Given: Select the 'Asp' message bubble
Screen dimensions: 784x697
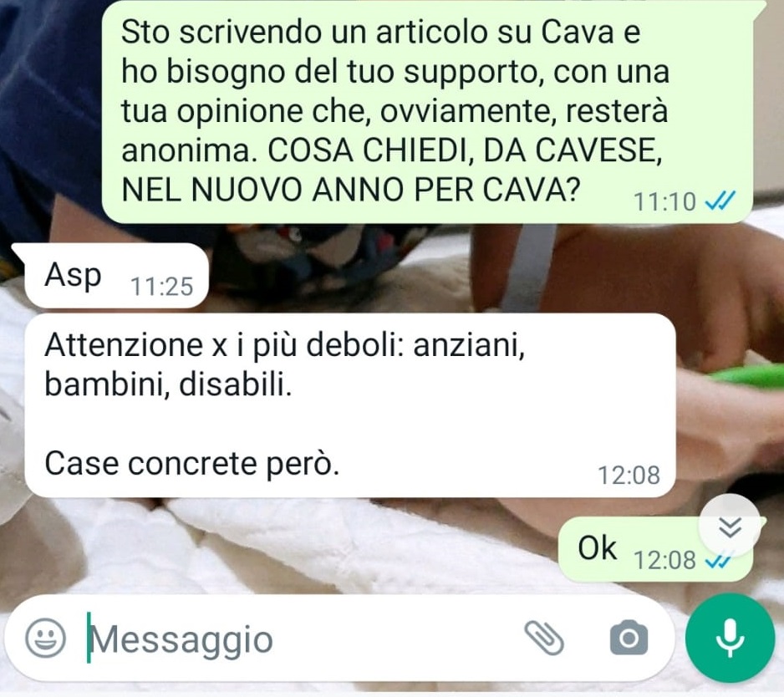Looking at the screenshot, I should (116, 276).
